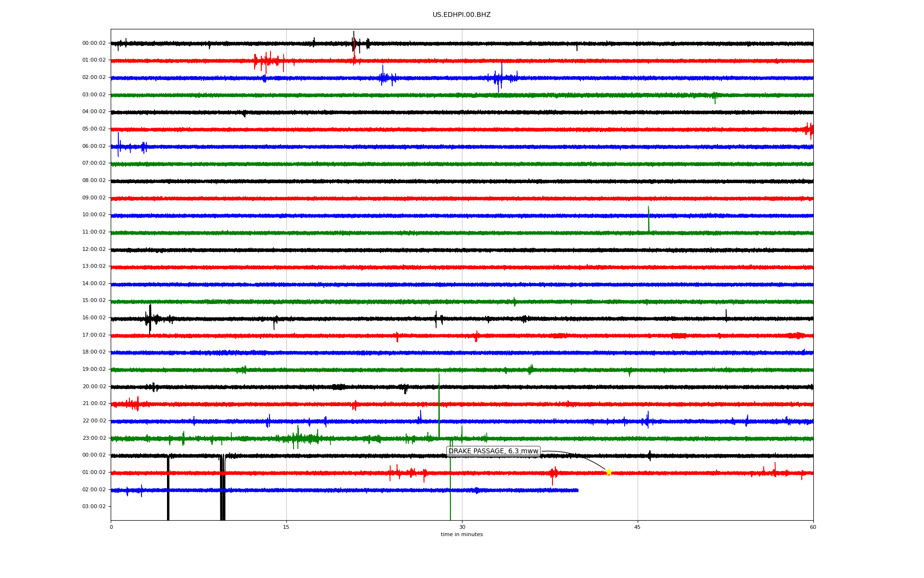Click the 12:00:02 time label

click(x=94, y=250)
